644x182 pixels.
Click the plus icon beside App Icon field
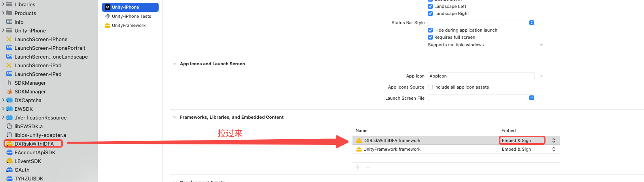coord(541,76)
